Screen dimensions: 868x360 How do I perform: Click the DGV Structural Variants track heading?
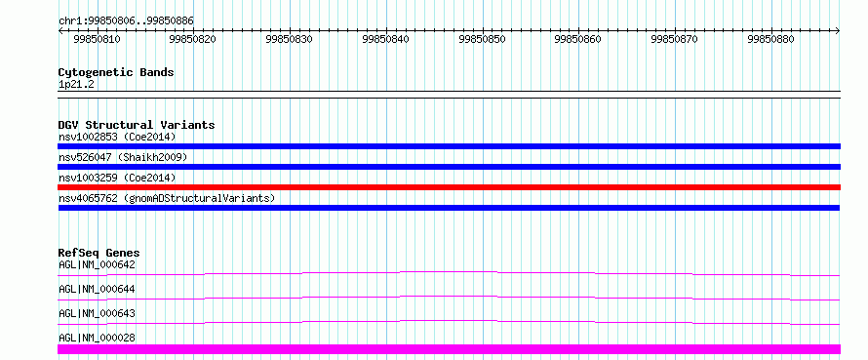point(137,125)
